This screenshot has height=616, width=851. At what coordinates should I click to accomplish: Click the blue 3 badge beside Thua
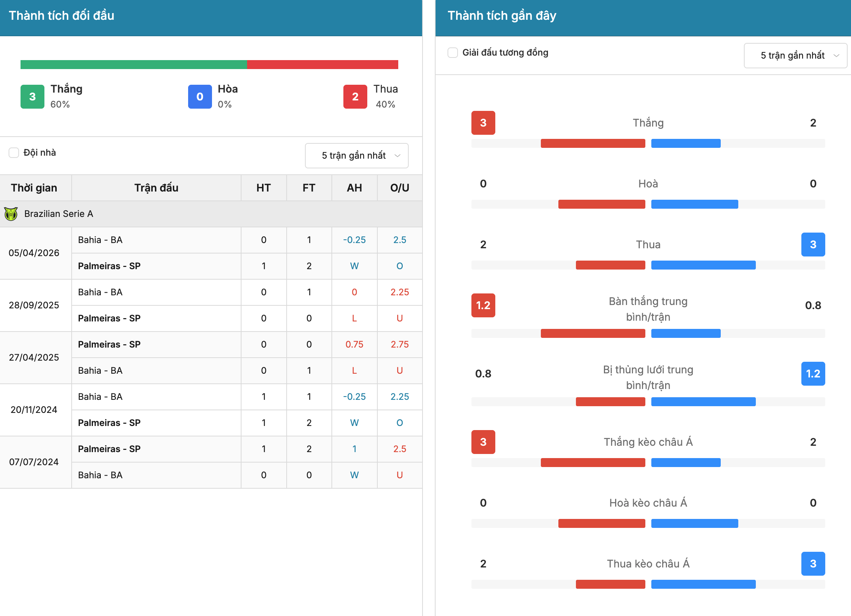pyautogui.click(x=813, y=245)
